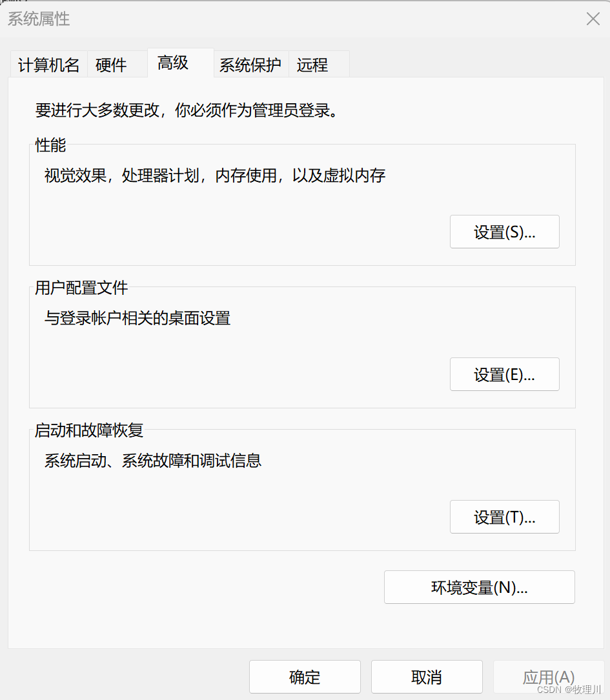Go to the 系统保护 tab

tap(251, 65)
